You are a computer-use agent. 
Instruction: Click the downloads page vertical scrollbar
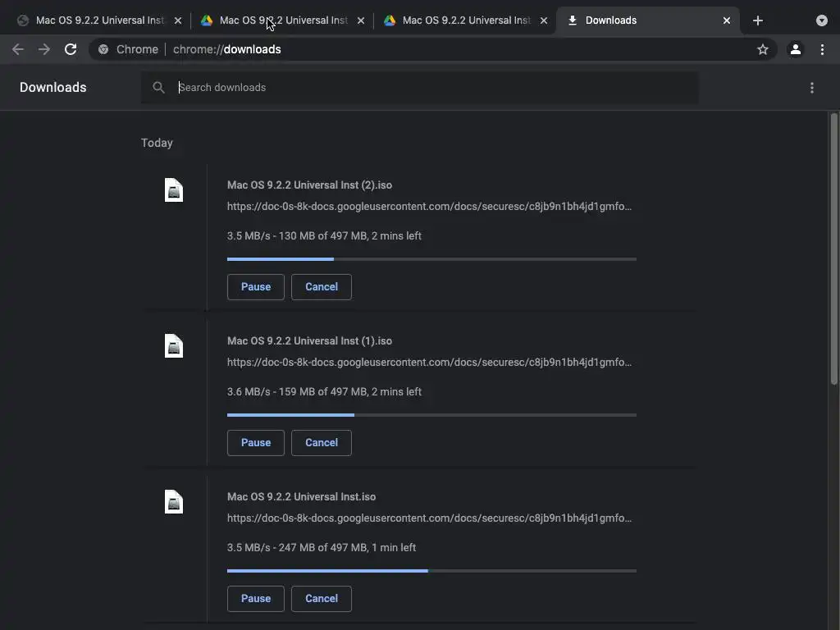coord(834,246)
